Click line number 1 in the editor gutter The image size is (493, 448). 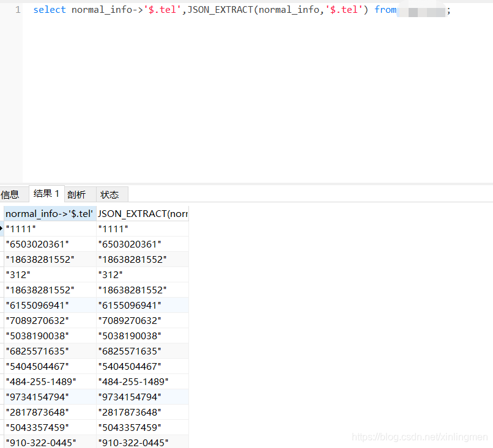click(x=15, y=9)
